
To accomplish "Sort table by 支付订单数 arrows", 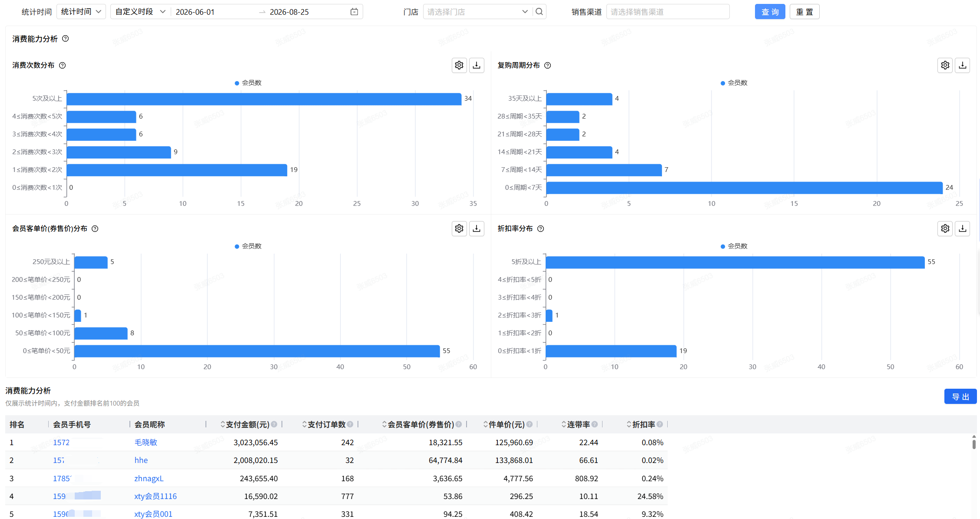I will [305, 424].
